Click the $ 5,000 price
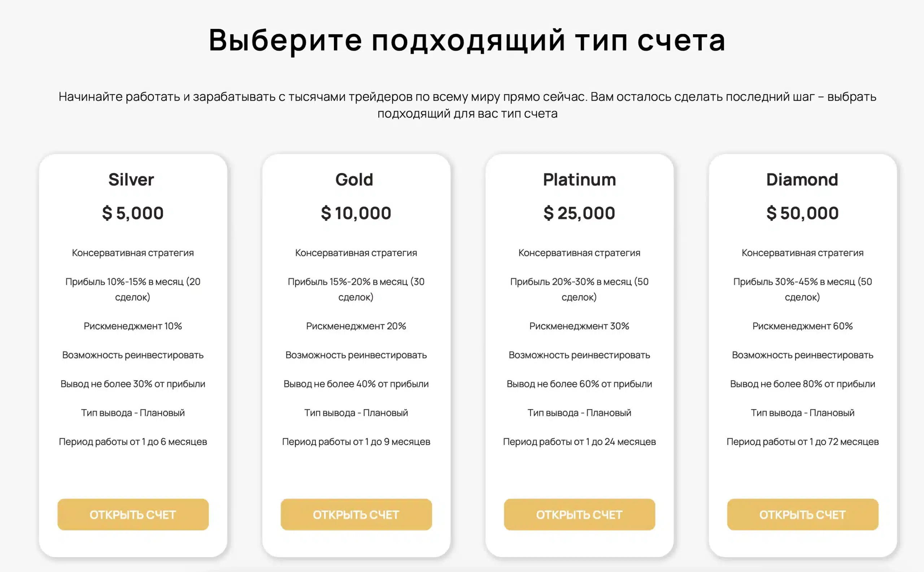924x572 pixels. 133,213
